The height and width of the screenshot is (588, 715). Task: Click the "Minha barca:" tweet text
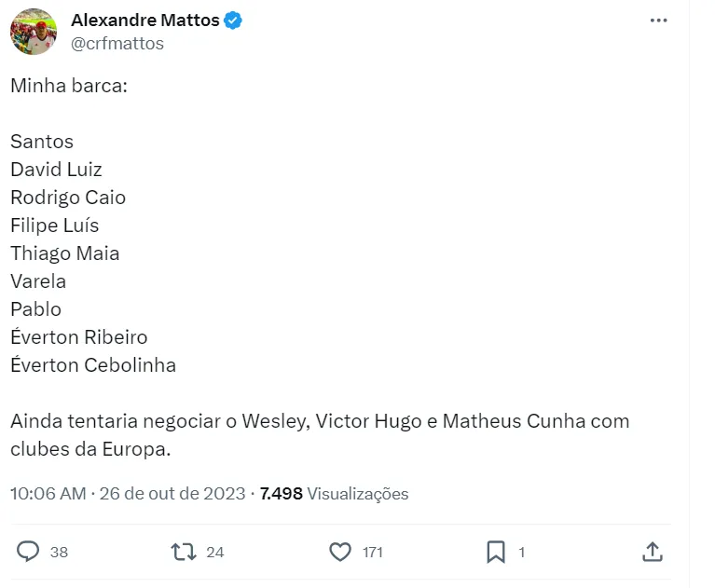point(69,86)
